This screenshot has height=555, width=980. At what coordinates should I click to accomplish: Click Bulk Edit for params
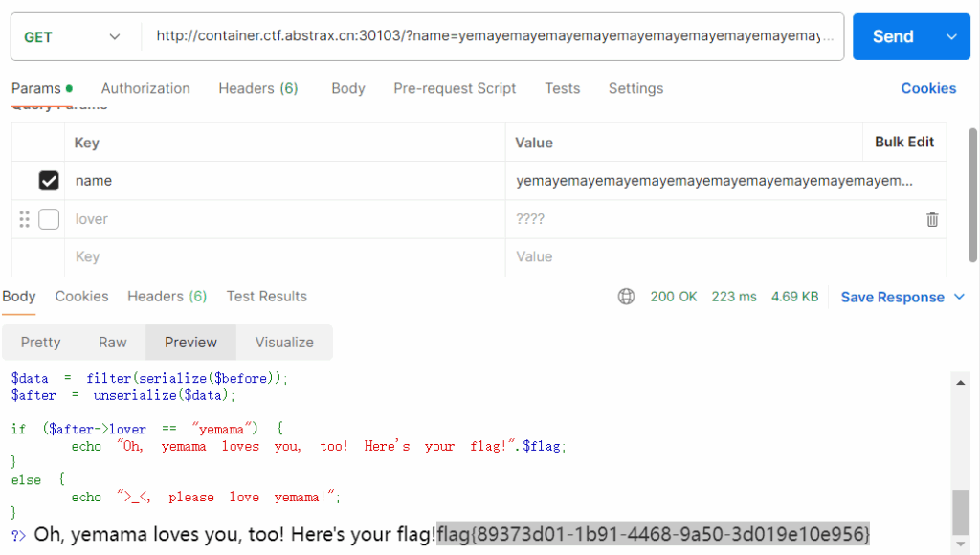(x=903, y=142)
